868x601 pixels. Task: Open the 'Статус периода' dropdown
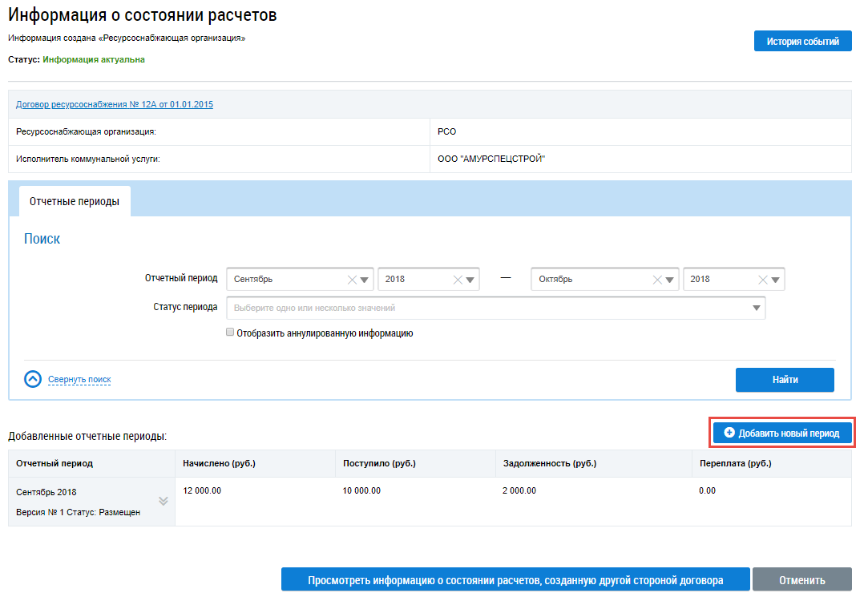point(756,308)
